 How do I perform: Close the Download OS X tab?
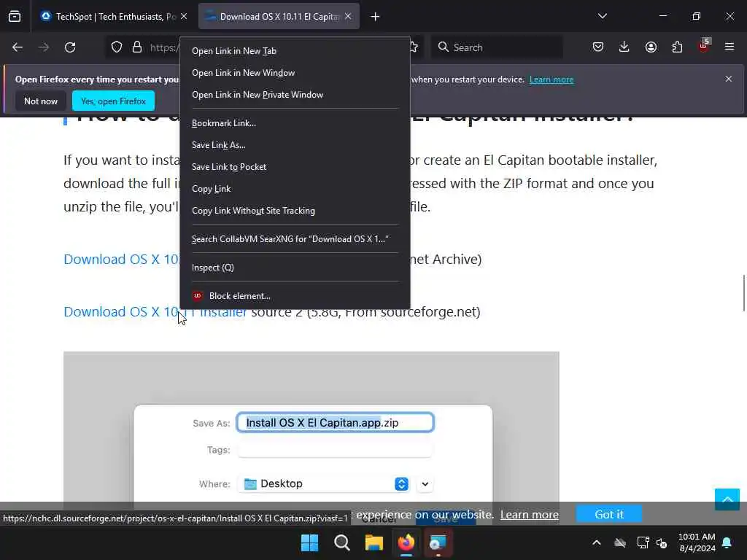tap(348, 17)
